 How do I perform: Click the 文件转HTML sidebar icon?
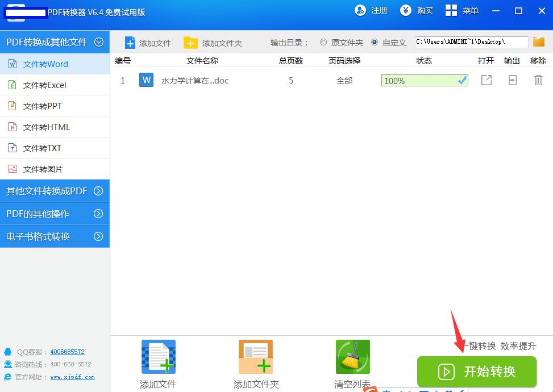coord(13,127)
